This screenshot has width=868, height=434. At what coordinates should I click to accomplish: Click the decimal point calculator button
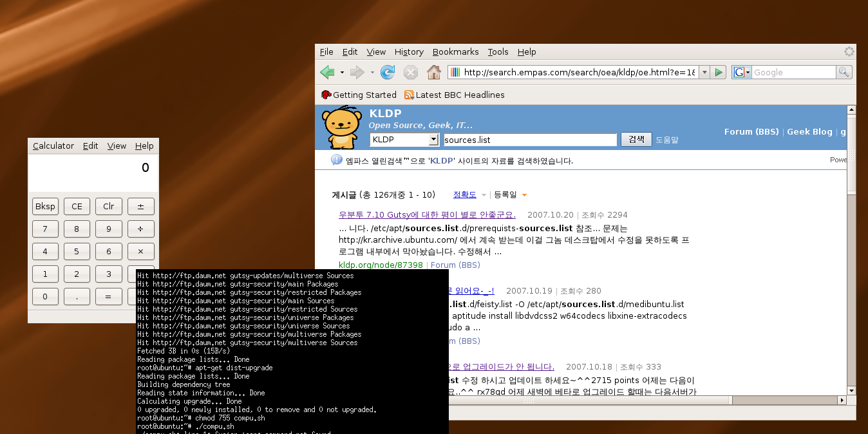click(77, 296)
